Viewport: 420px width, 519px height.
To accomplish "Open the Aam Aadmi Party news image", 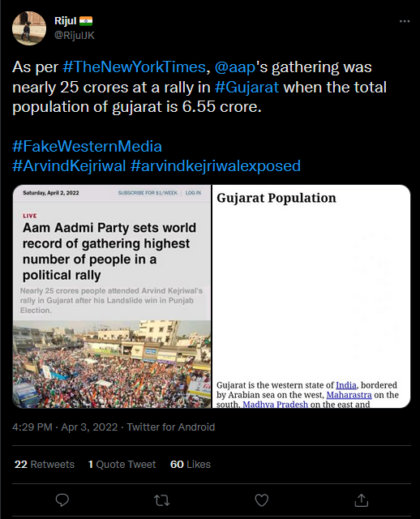I will 112,296.
